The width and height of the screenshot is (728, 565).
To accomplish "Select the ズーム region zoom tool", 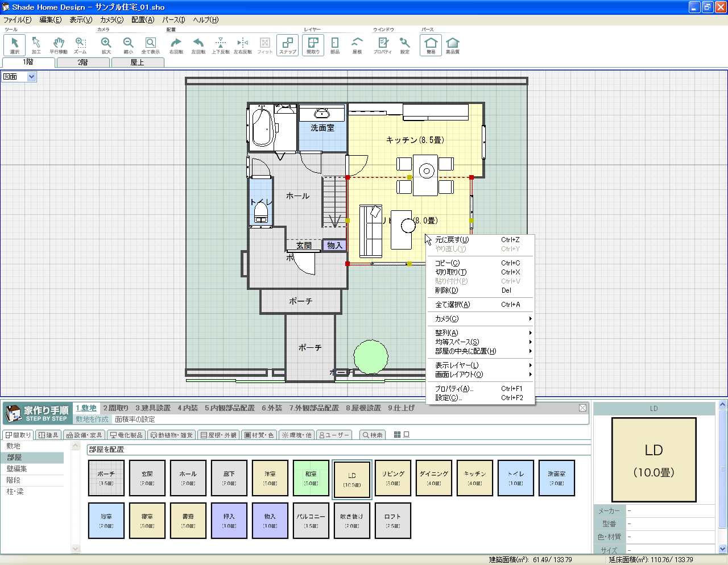I will coord(80,45).
